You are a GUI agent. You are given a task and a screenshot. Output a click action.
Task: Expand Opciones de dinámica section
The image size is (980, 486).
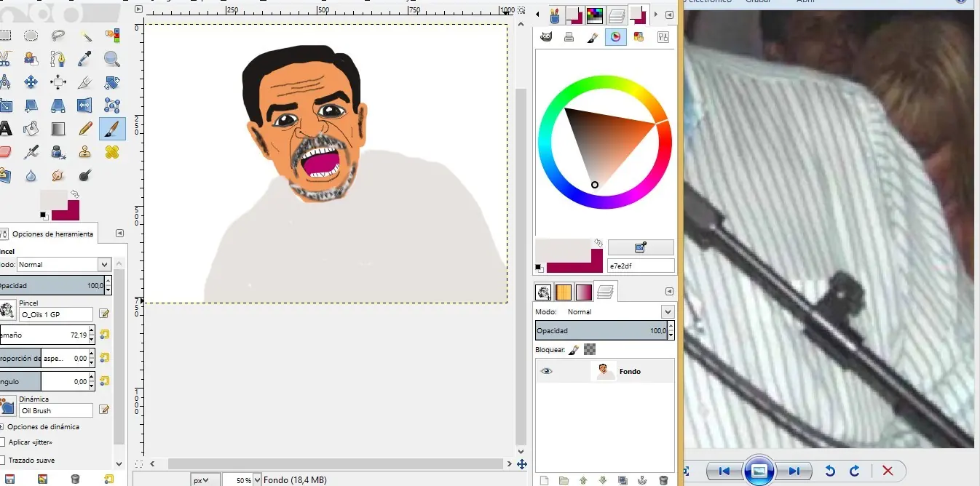click(2, 427)
